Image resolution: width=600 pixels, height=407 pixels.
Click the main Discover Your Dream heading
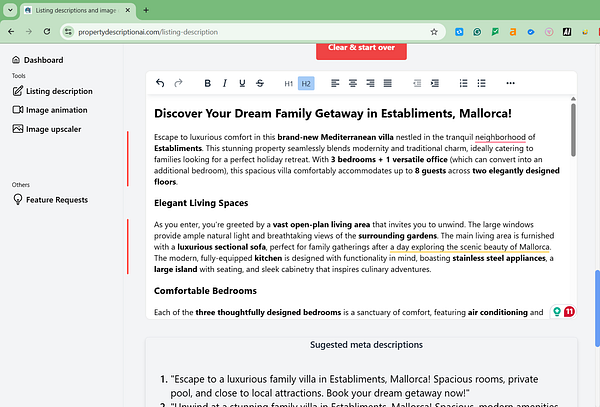pos(333,113)
